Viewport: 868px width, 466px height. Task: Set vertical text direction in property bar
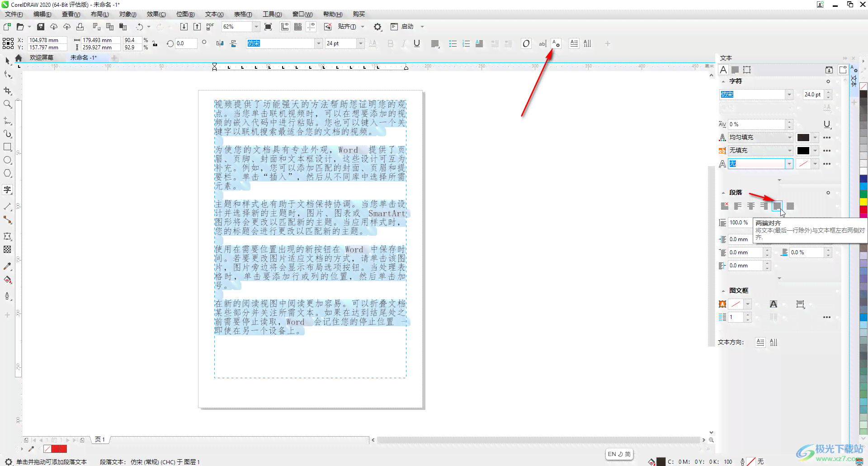(x=587, y=43)
